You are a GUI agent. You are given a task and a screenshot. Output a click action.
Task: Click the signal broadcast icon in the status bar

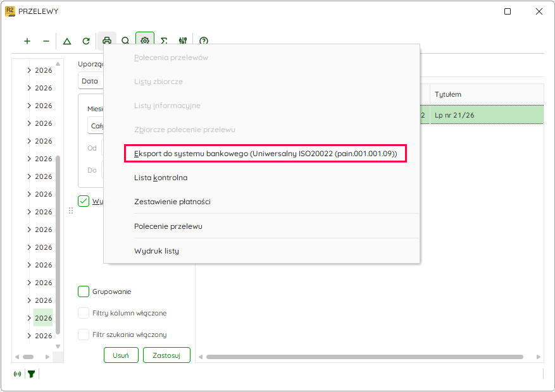(x=17, y=374)
